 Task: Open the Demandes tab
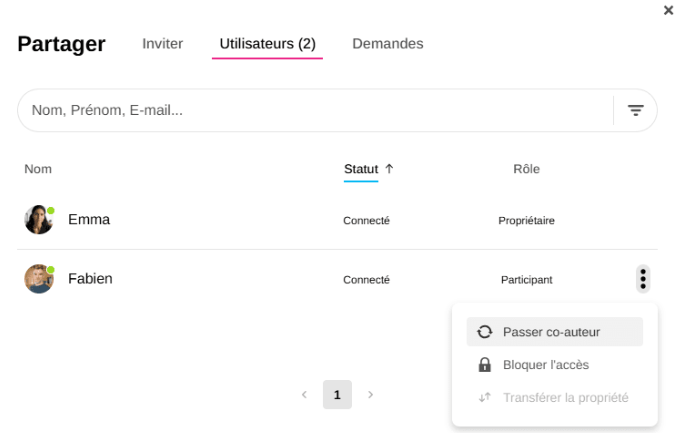[387, 44]
